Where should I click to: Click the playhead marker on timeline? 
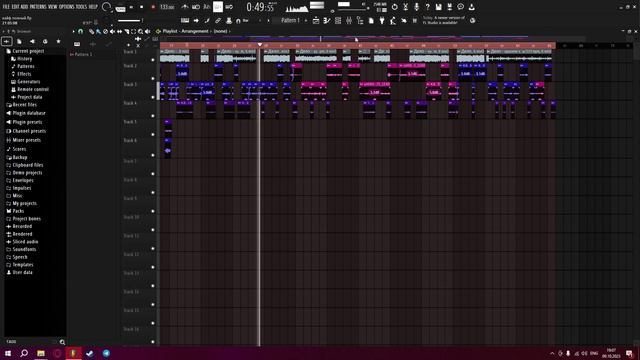click(260, 44)
